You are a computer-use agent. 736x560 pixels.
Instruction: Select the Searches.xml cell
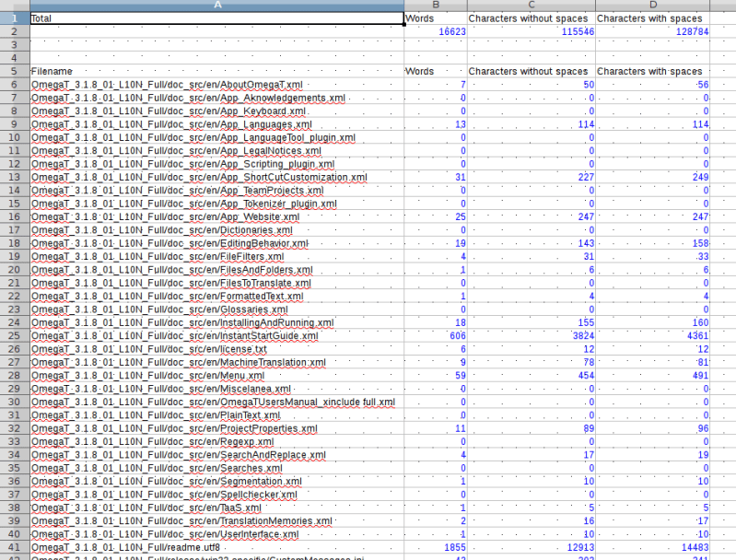(216, 468)
